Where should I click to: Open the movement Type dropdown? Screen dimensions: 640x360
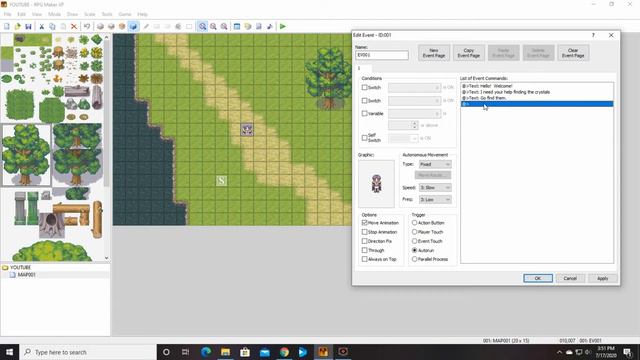(x=435, y=164)
